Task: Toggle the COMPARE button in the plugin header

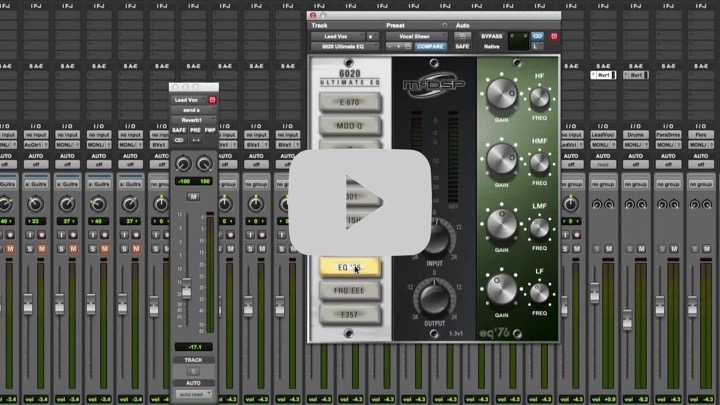Action: (x=430, y=46)
